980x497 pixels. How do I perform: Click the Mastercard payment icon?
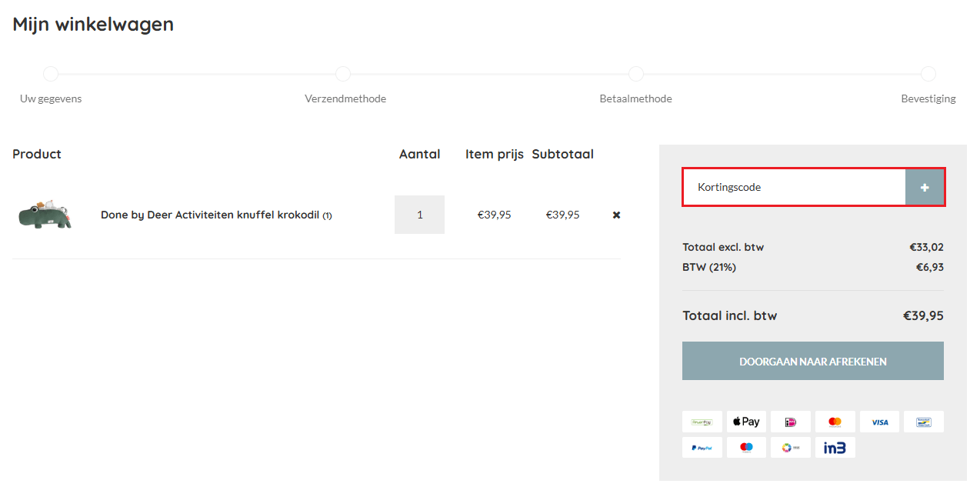point(835,422)
